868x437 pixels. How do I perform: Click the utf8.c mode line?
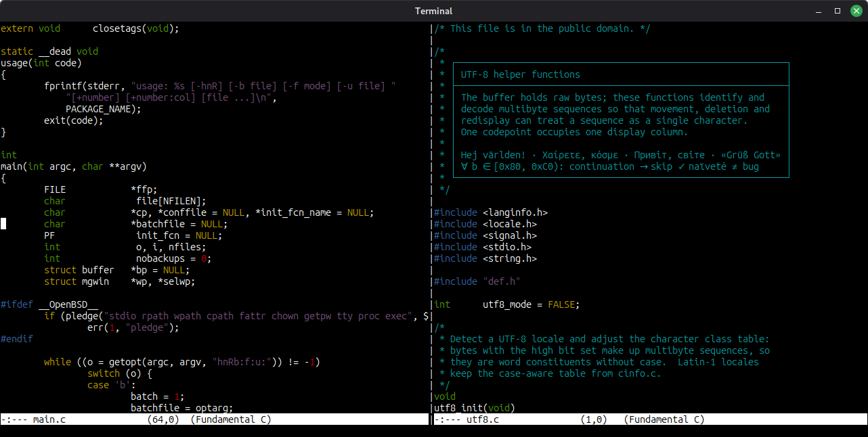[651, 419]
